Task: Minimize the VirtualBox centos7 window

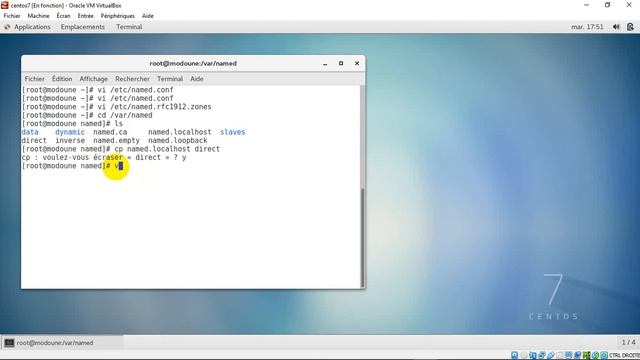Action: tap(587, 5)
